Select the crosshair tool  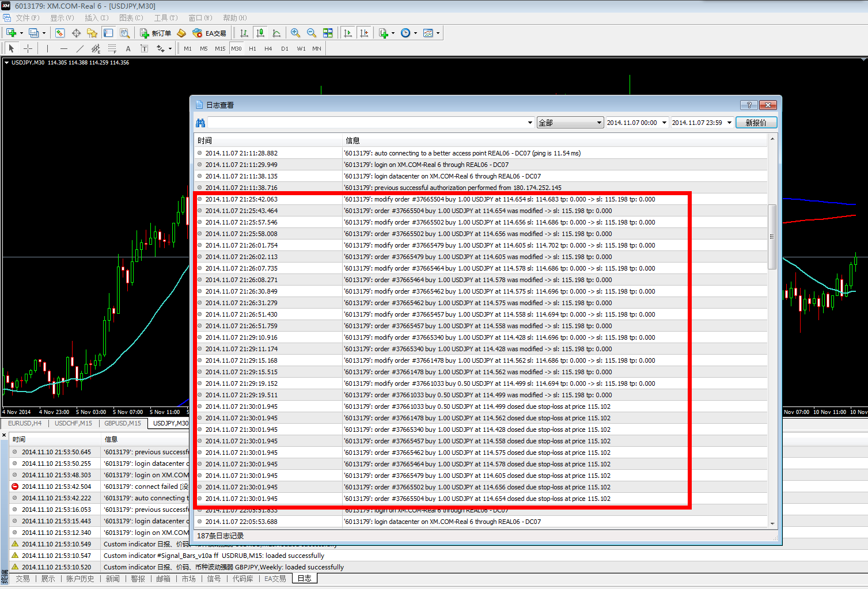click(28, 48)
